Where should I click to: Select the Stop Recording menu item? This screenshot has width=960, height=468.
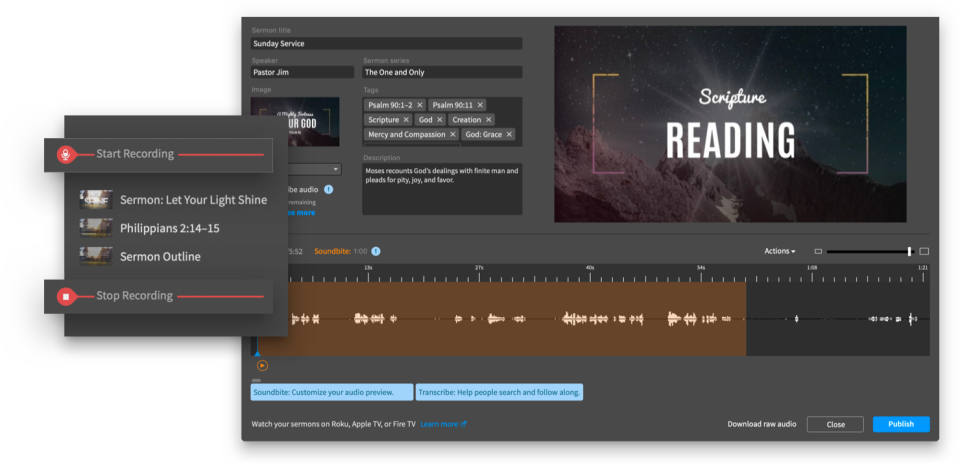tap(158, 297)
